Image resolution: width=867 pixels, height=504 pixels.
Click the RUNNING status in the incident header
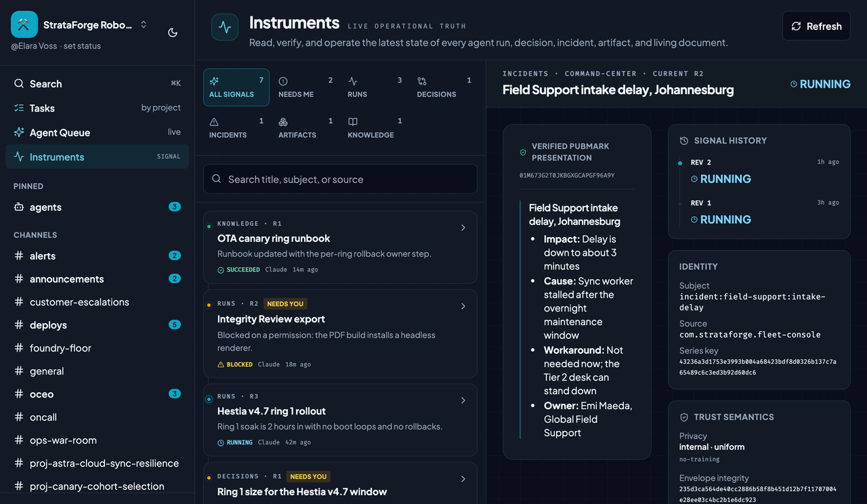tap(820, 84)
